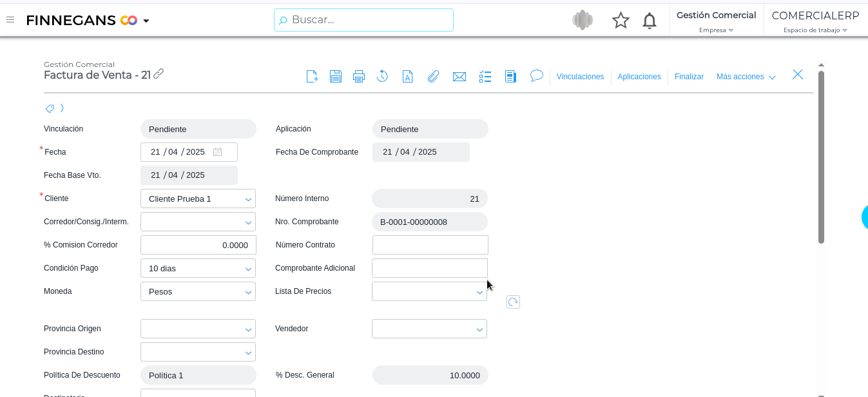This screenshot has width=868, height=397.
Task: Open the Vinculaciones link
Action: click(x=580, y=77)
